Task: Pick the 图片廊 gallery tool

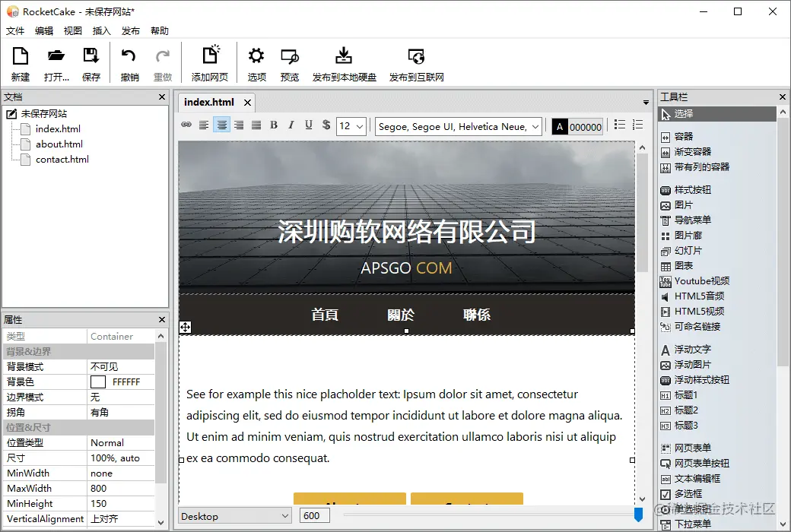Action: coord(688,236)
